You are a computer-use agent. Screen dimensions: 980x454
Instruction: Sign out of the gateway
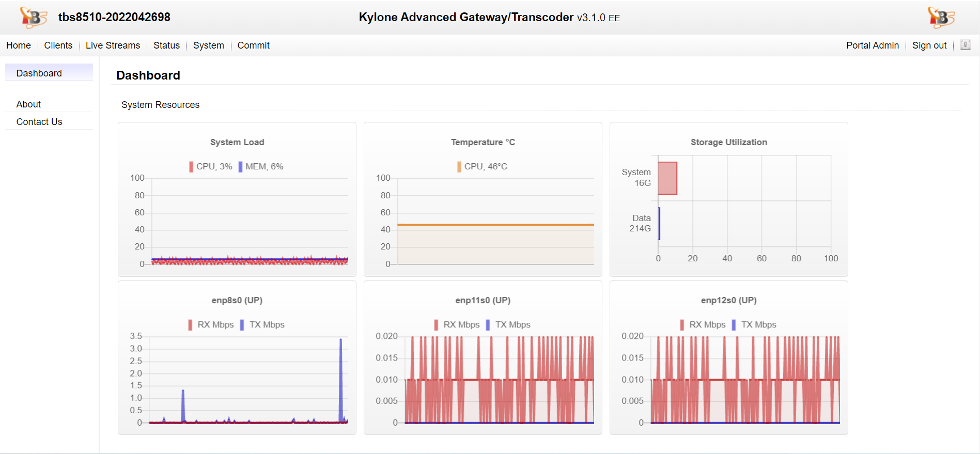[929, 45]
